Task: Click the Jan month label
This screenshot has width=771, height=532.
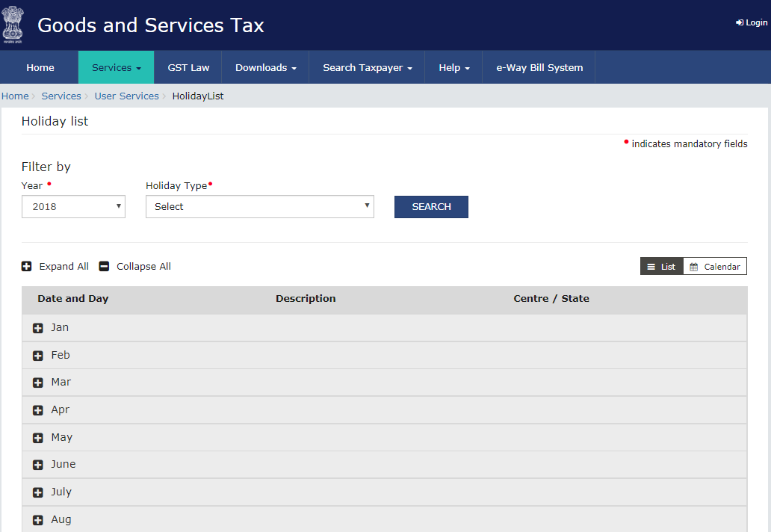Action: [x=60, y=327]
